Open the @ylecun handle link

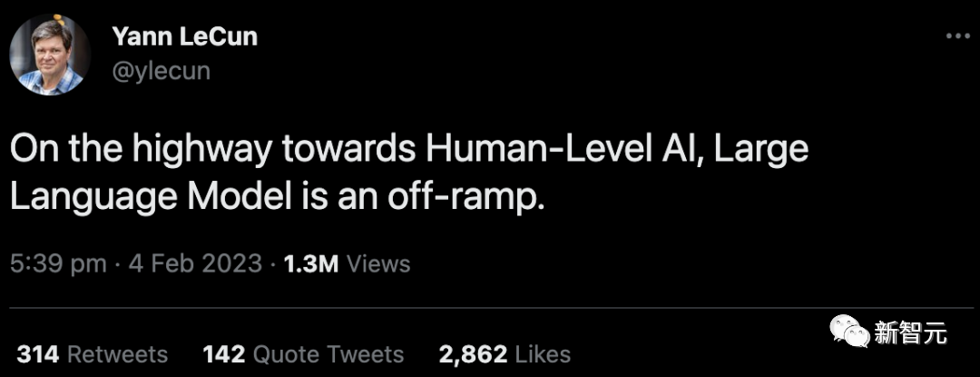click(161, 70)
